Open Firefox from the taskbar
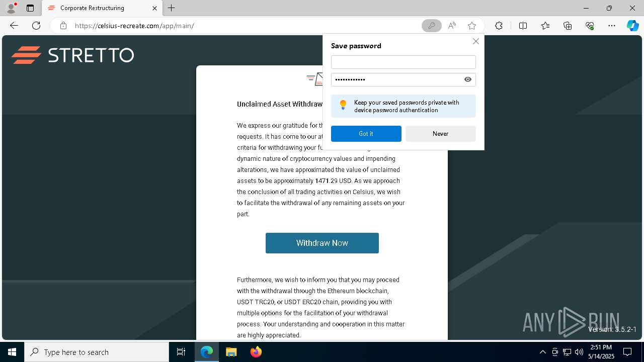 tap(256, 352)
